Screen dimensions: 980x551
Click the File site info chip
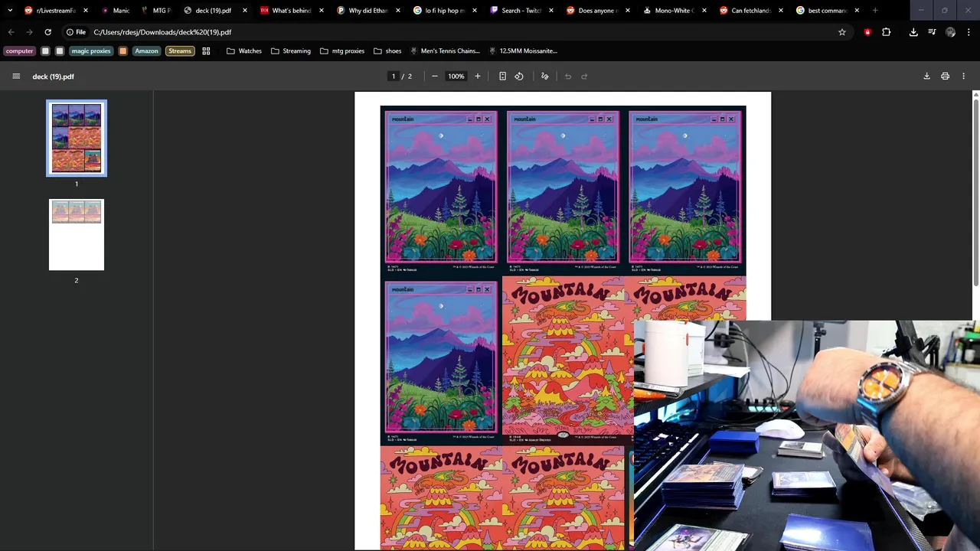(x=76, y=32)
